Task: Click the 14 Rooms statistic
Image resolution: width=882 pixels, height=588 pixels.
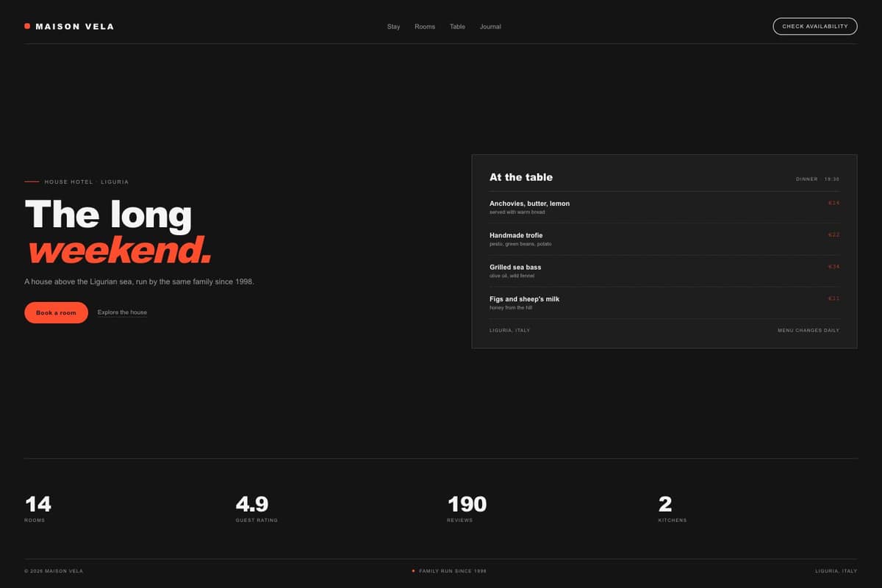Action: click(37, 509)
